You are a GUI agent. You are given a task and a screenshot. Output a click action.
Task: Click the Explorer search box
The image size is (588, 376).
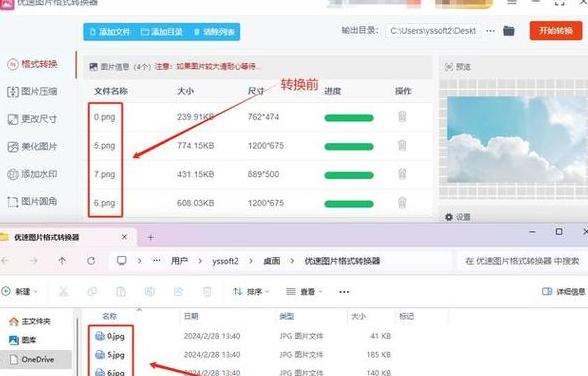522,261
